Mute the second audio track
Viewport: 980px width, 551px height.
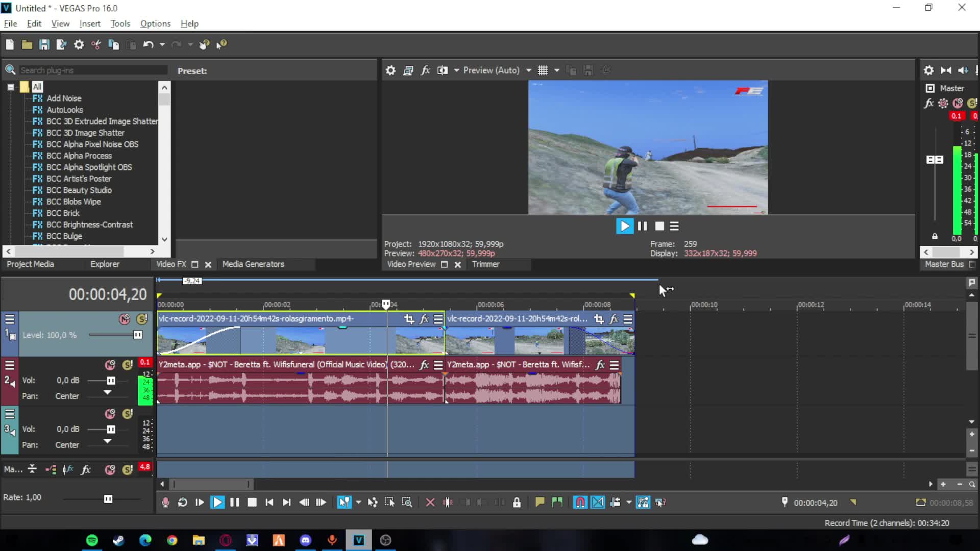point(110,365)
